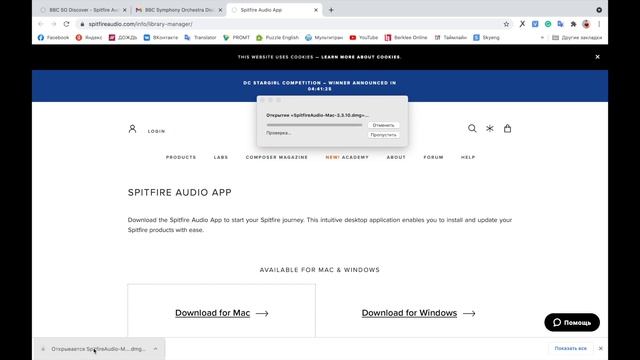Open the ДОЖДЬ bookmark
Screen dimensions: 640x360
click(123, 38)
